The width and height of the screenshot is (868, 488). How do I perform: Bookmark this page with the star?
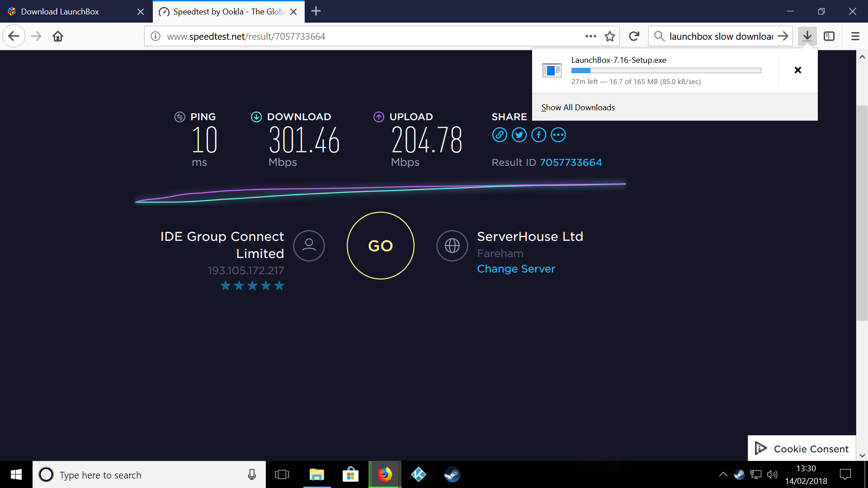610,36
